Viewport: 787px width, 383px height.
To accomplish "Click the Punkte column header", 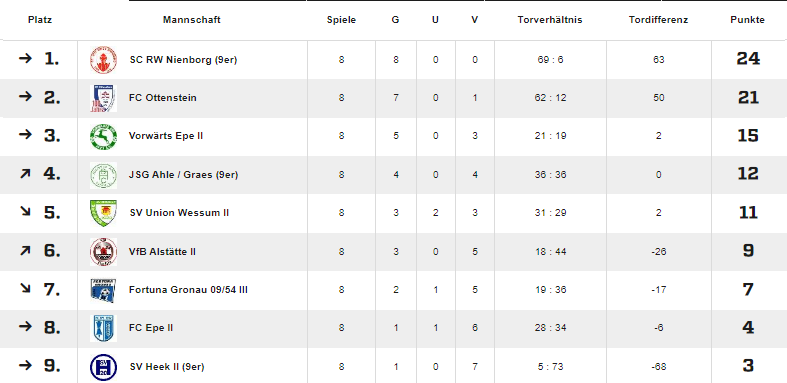I will coord(747,20).
